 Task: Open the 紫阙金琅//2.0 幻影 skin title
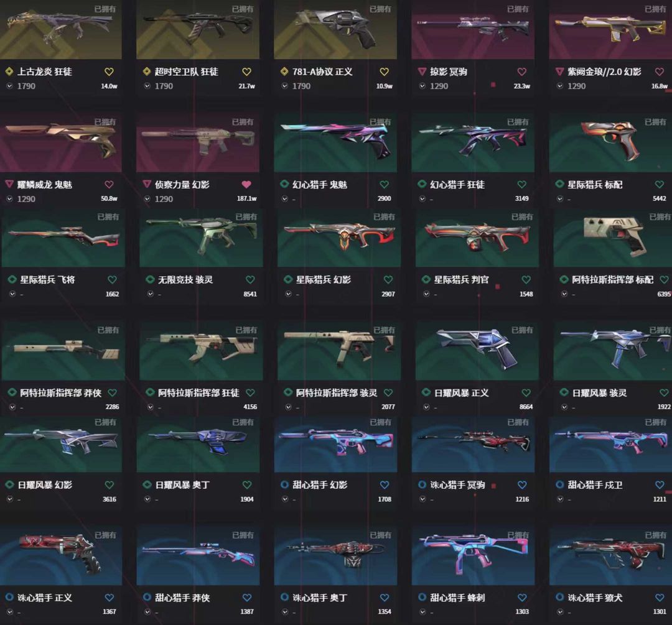pyautogui.click(x=604, y=72)
